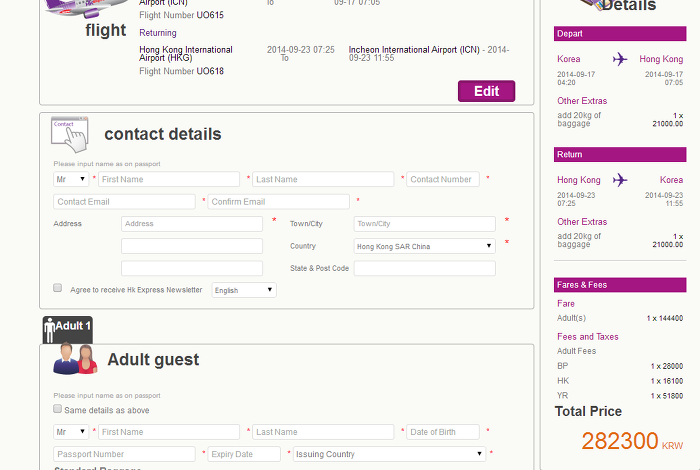The height and width of the screenshot is (470, 700).
Task: Open adult guest title Mr dropdown
Action: tap(71, 432)
